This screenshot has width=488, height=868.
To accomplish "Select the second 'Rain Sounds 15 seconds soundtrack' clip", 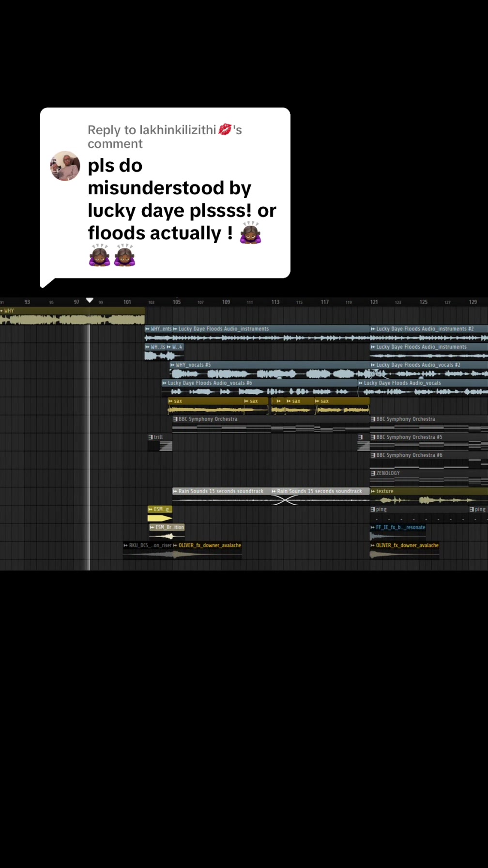I will 320,496.
